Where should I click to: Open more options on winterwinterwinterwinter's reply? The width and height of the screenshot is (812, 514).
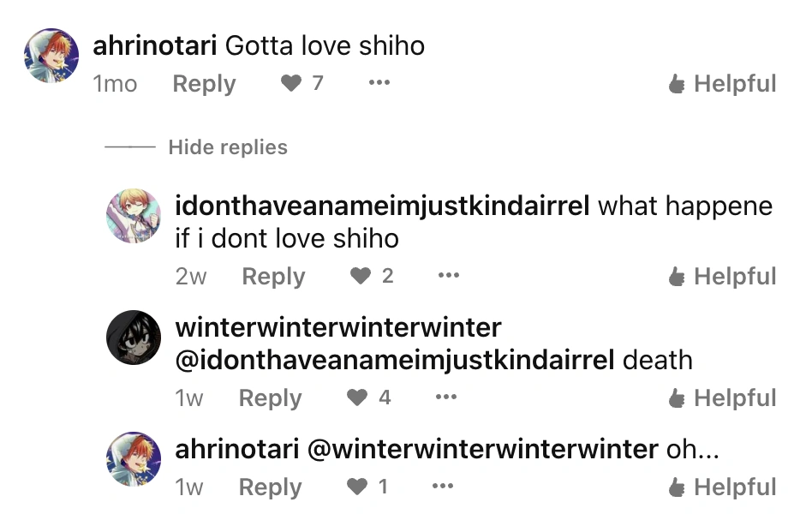[446, 397]
